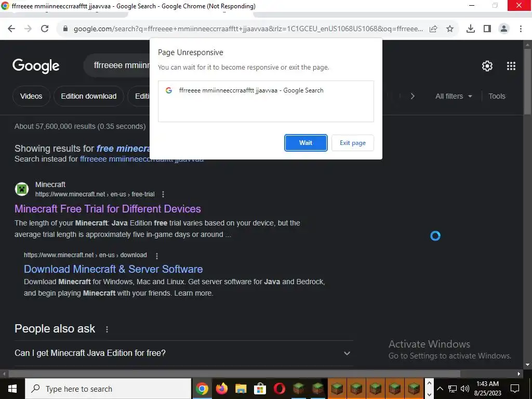This screenshot has width=532, height=399.
Task: Expand 'Can I get Minecraft Java Edition for free?'
Action: [x=183, y=353]
